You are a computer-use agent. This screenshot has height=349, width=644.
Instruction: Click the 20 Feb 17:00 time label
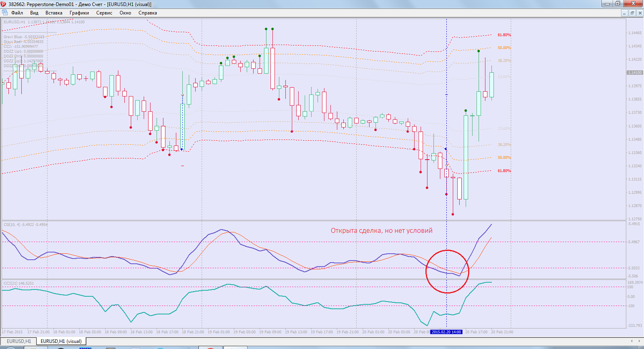(476, 332)
